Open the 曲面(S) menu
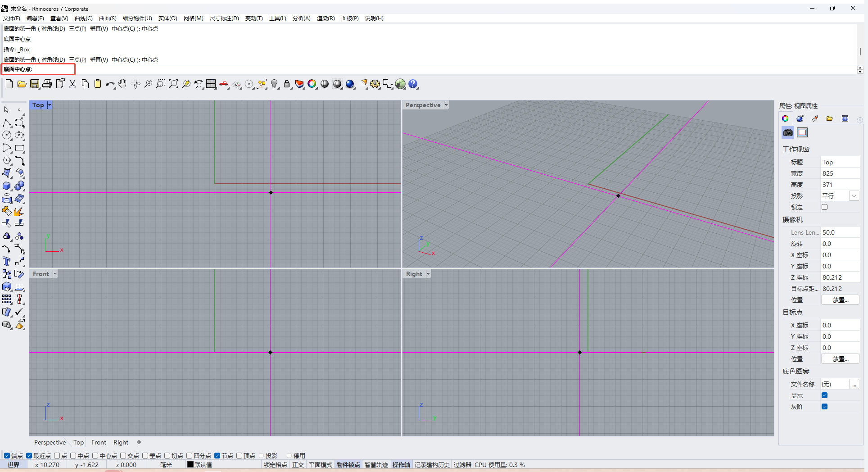This screenshot has height=472, width=868. pos(108,18)
